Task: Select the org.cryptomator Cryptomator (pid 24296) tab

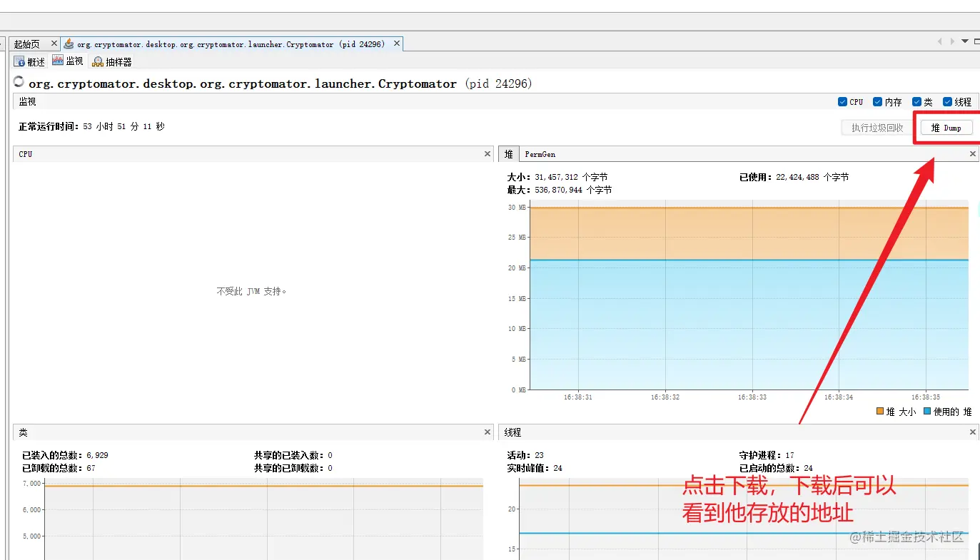Action: tap(231, 44)
